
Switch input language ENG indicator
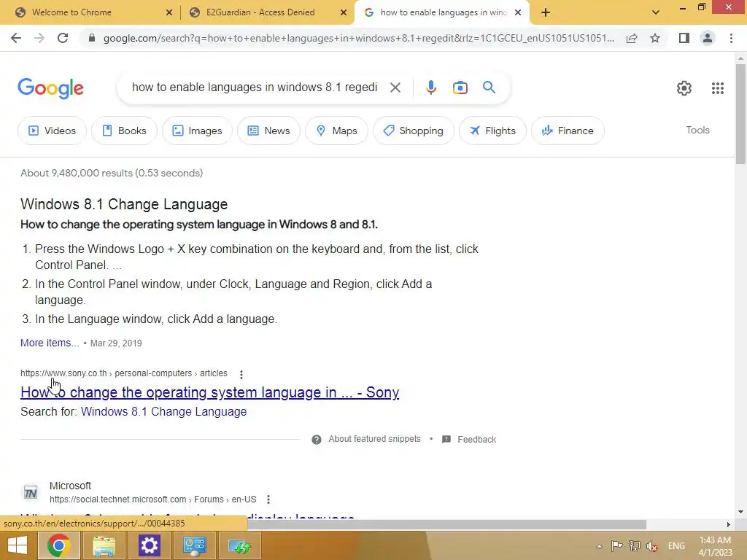click(676, 546)
